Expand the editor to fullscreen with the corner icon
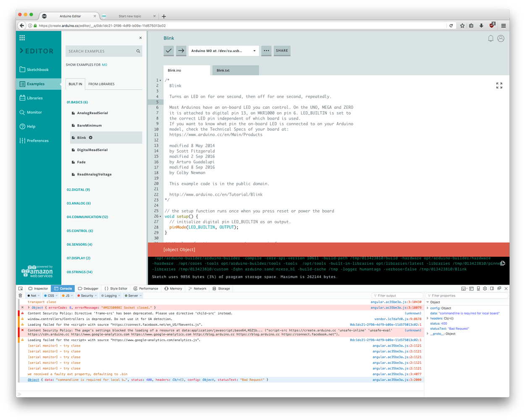Screen dimensions: 525x420 click(499, 85)
